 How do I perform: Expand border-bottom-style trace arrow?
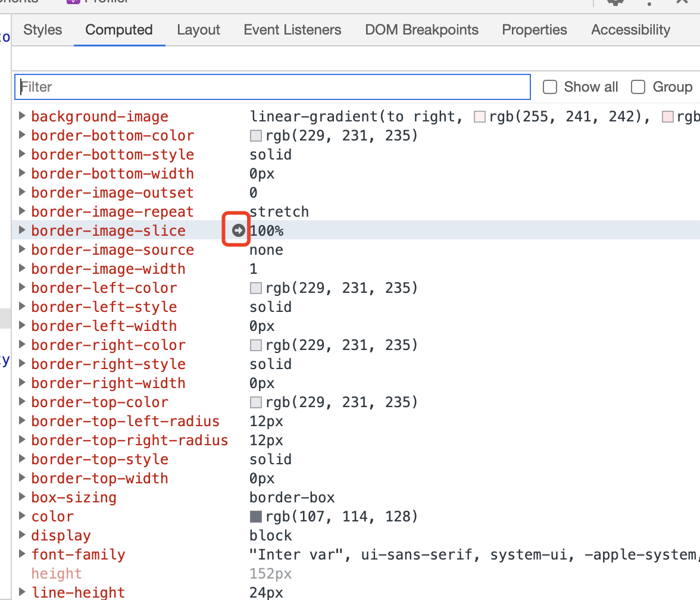(x=21, y=155)
